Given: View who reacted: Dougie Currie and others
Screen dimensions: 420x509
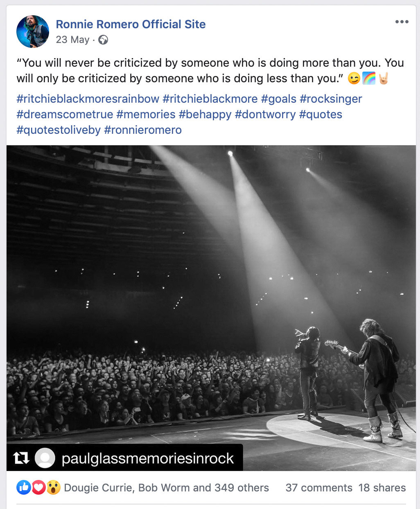Looking at the screenshot, I should [166, 488].
